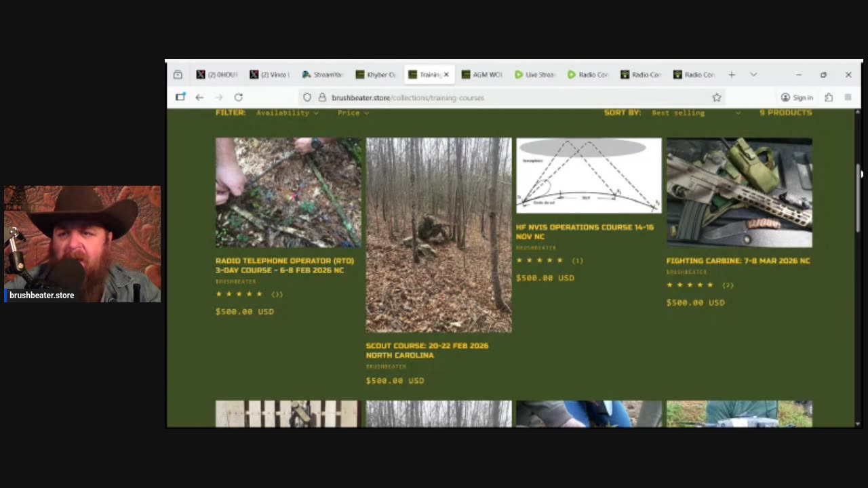Click the tracking protection shield icon
The height and width of the screenshot is (488, 868).
307,98
